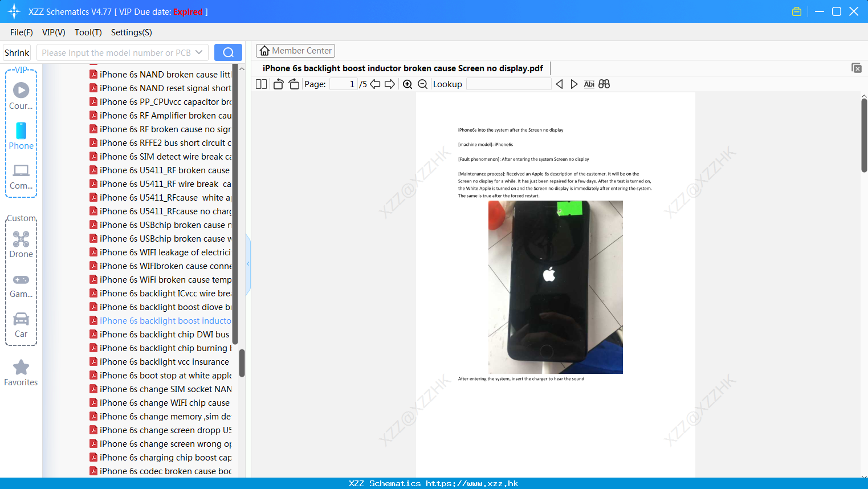Open iPhone 6s codec broken cause file
Image resolution: width=868 pixels, height=489 pixels.
(x=161, y=471)
